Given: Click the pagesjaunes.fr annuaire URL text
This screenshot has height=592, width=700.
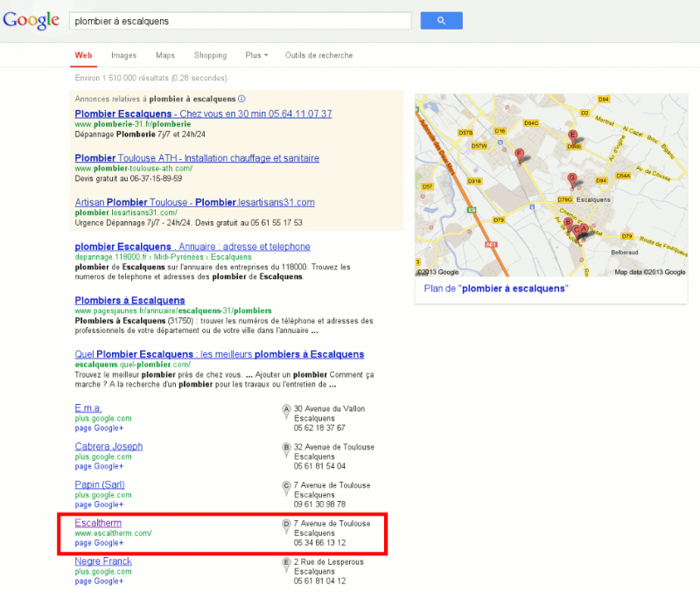Looking at the screenshot, I should pos(173,310).
